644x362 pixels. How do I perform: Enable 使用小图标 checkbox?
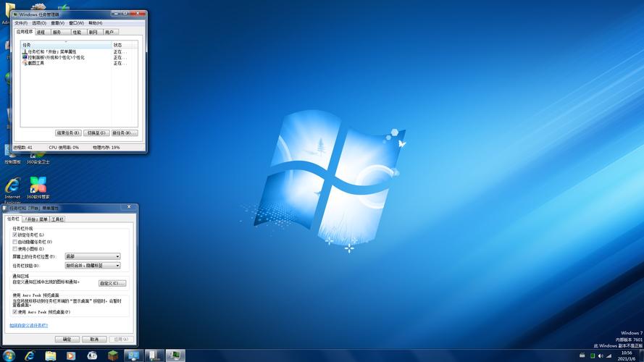click(x=14, y=249)
